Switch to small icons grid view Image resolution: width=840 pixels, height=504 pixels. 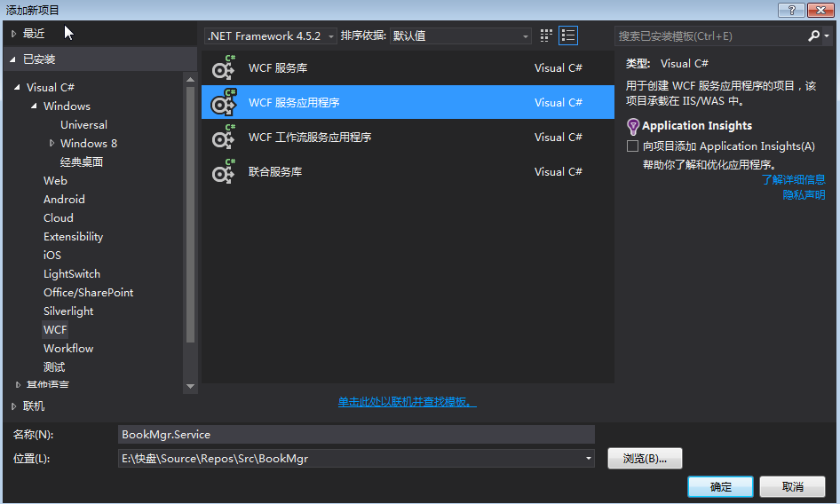coord(546,35)
